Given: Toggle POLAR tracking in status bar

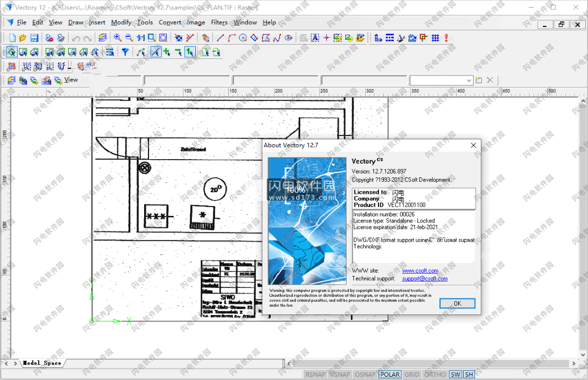Looking at the screenshot, I should [x=390, y=374].
